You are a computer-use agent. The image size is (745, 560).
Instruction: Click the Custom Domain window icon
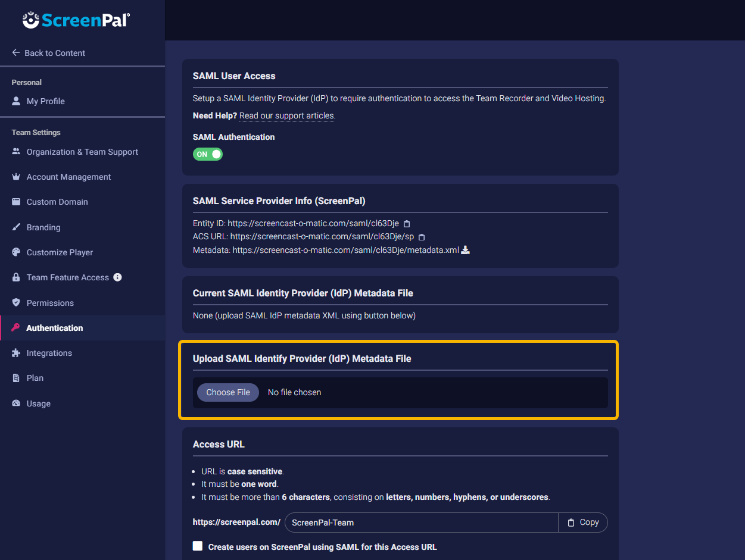(16, 202)
